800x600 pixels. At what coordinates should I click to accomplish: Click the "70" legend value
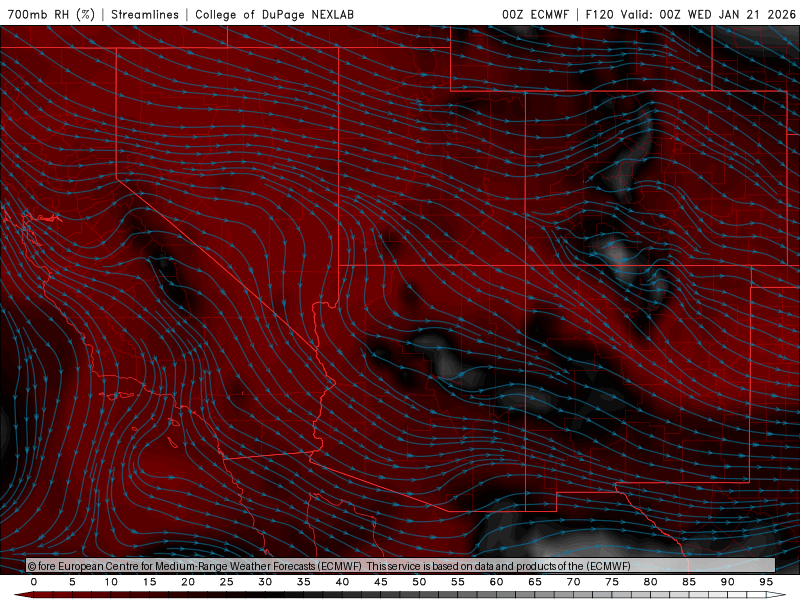pyautogui.click(x=573, y=582)
